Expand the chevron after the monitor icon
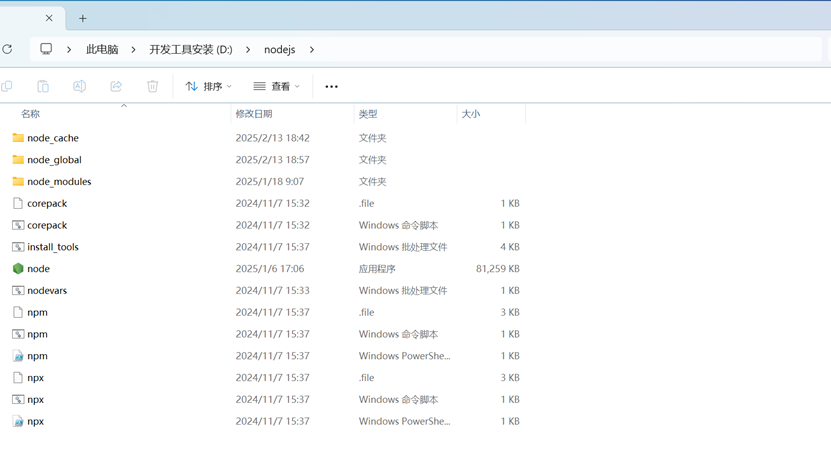The height and width of the screenshot is (453, 831). pyautogui.click(x=69, y=49)
